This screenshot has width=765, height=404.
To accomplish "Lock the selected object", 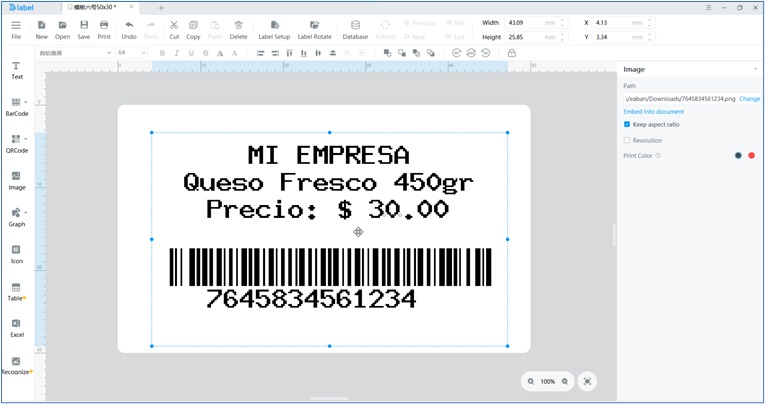I will (x=511, y=53).
